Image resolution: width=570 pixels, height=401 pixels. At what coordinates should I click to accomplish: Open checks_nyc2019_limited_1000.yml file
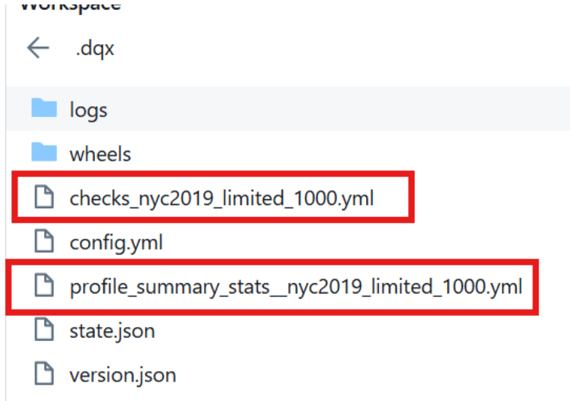tap(221, 199)
